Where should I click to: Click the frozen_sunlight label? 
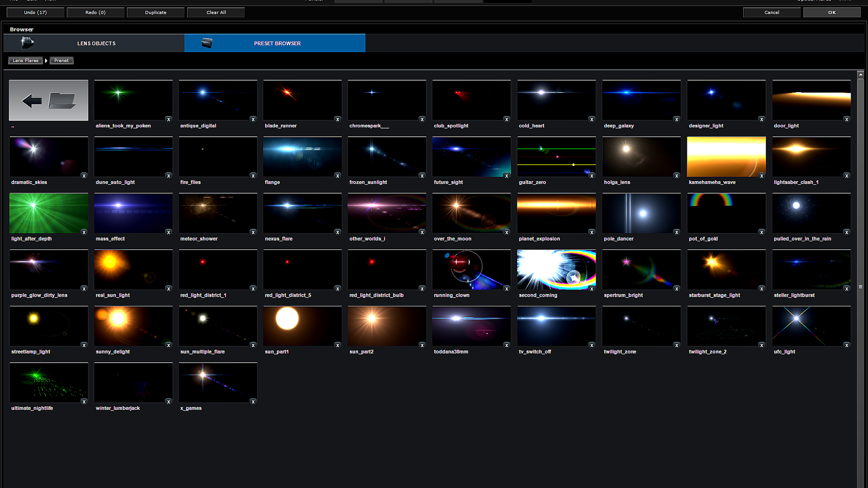coord(368,182)
